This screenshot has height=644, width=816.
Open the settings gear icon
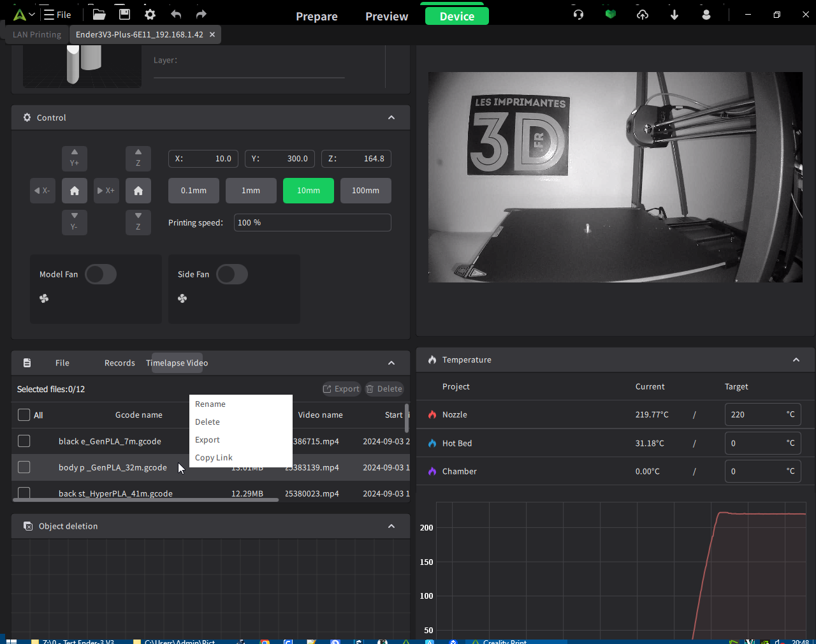(x=150, y=14)
